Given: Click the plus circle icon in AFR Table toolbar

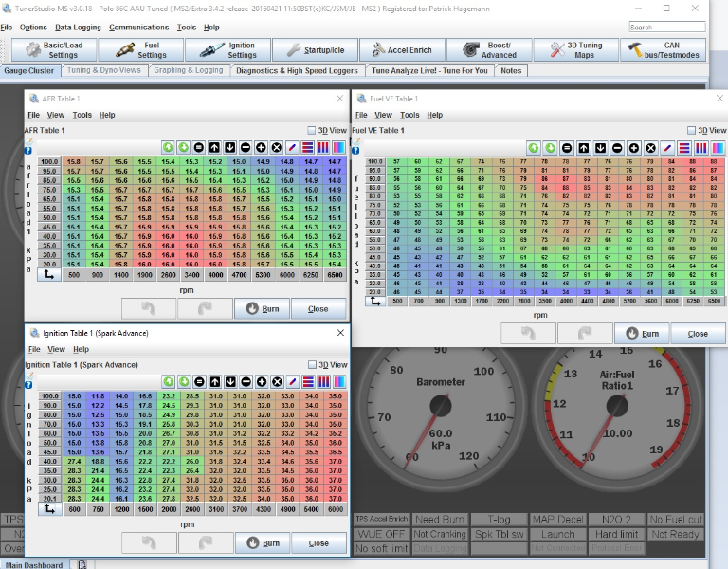Looking at the screenshot, I should 261,147.
